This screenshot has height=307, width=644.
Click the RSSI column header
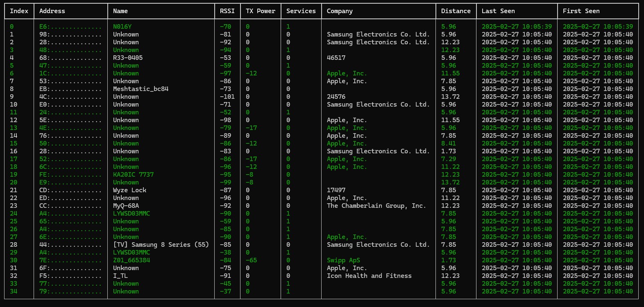(x=227, y=11)
